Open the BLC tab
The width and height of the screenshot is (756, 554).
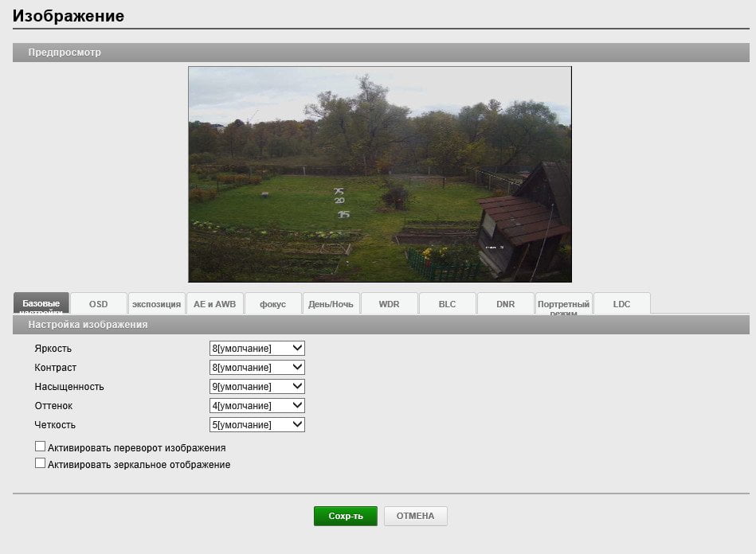pyautogui.click(x=447, y=303)
